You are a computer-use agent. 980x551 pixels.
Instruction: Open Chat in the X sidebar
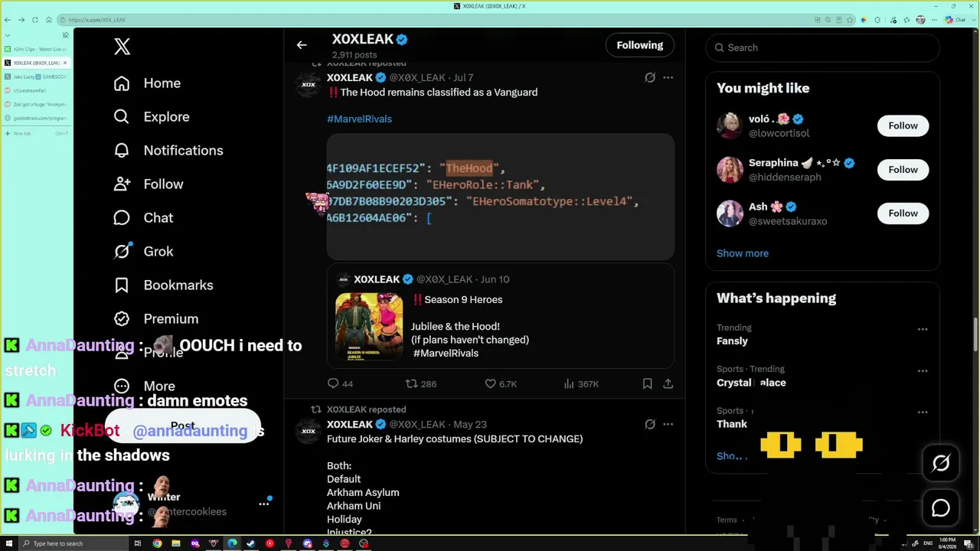[x=144, y=218]
